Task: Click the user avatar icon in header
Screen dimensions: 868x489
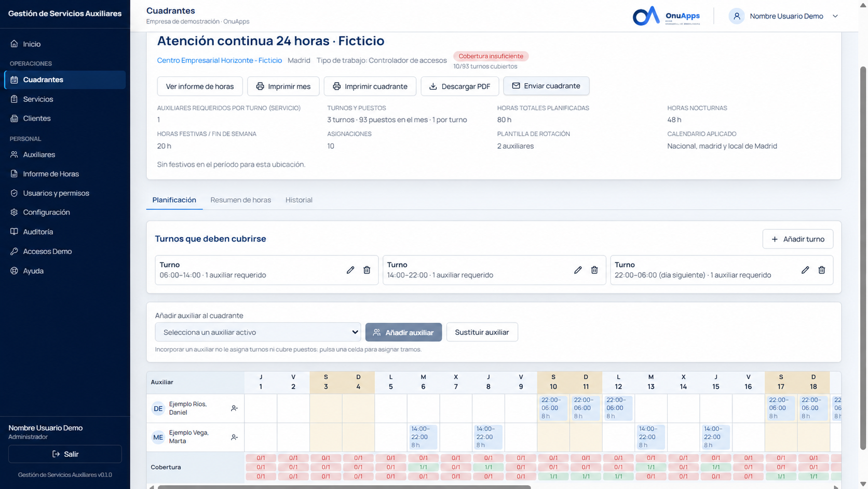Action: coord(737,16)
